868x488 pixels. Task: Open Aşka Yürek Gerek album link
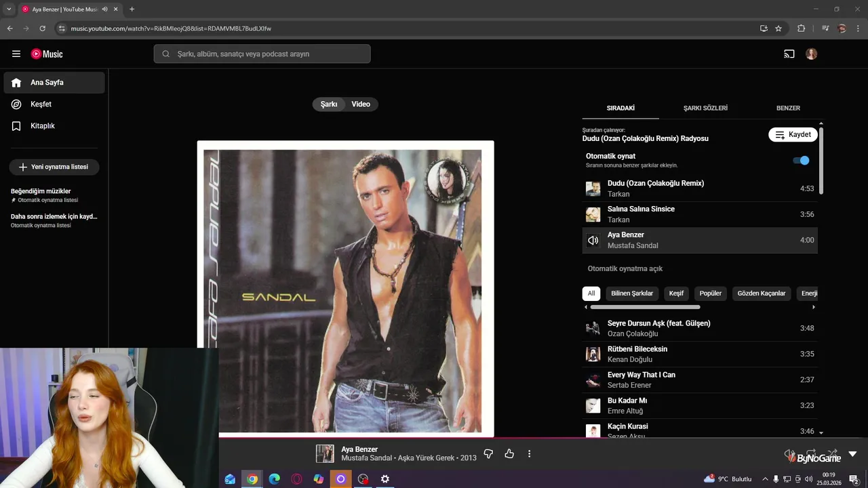[x=426, y=458]
